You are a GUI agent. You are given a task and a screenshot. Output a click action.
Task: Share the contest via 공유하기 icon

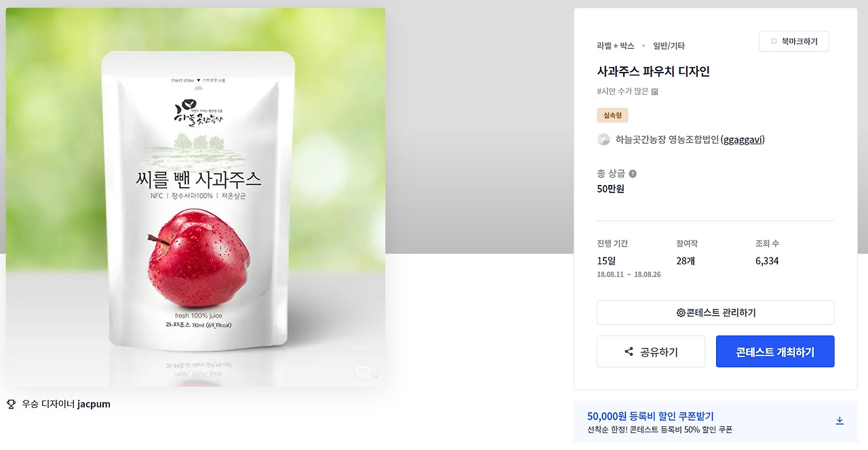click(629, 352)
